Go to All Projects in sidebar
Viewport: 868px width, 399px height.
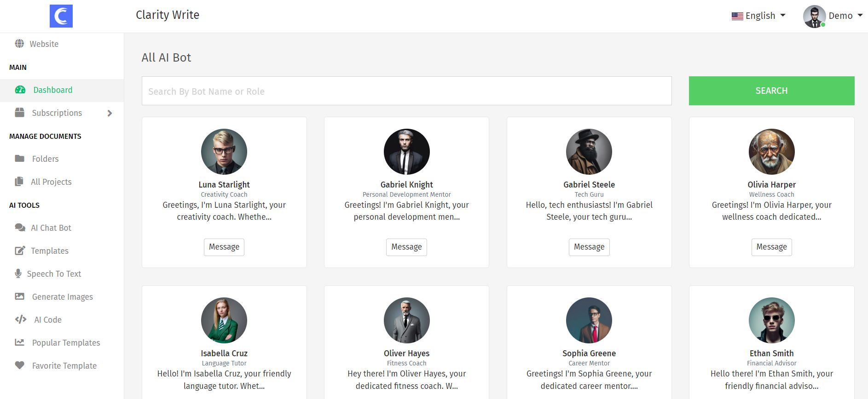point(51,182)
